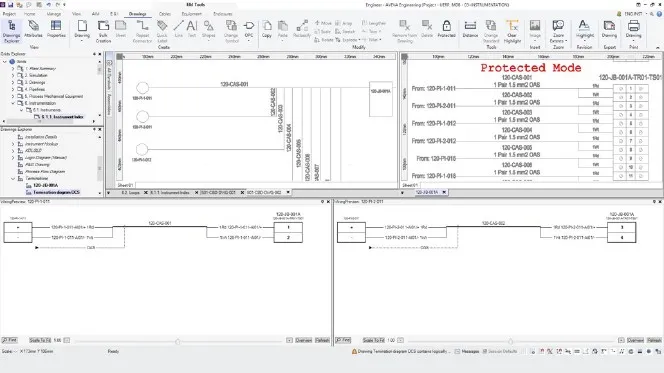664x373 pixels.
Task: Adjust right wiring preview zoom slider
Action: coord(510,341)
